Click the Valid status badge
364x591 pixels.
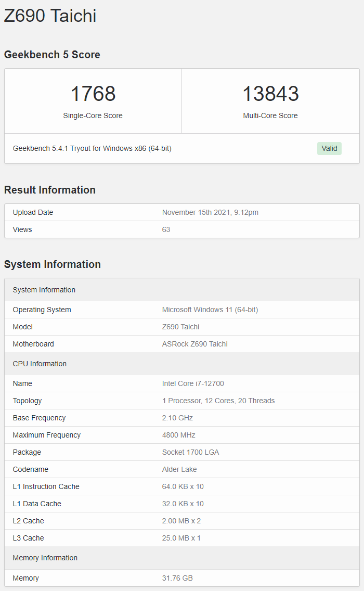point(329,148)
